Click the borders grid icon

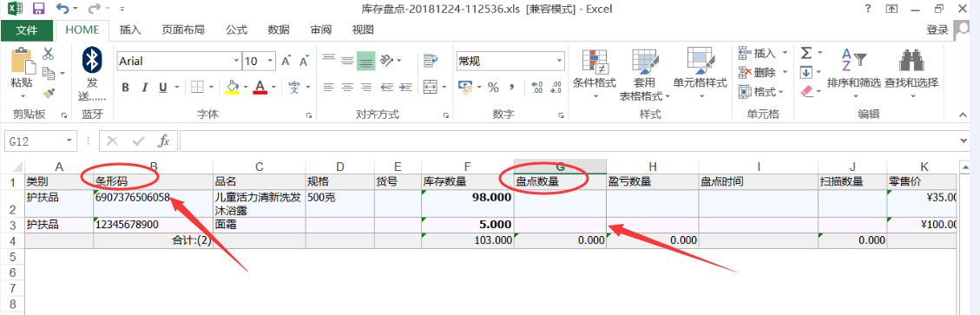pos(198,87)
